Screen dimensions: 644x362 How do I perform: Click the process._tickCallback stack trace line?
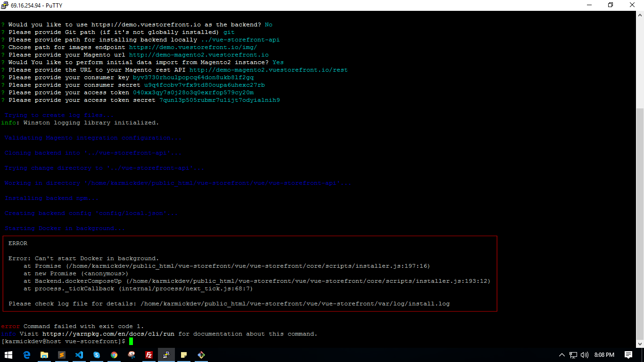pyautogui.click(x=138, y=288)
